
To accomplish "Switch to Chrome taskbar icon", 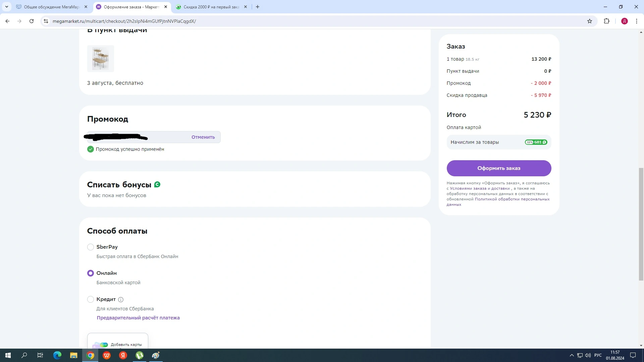I will tap(90, 355).
